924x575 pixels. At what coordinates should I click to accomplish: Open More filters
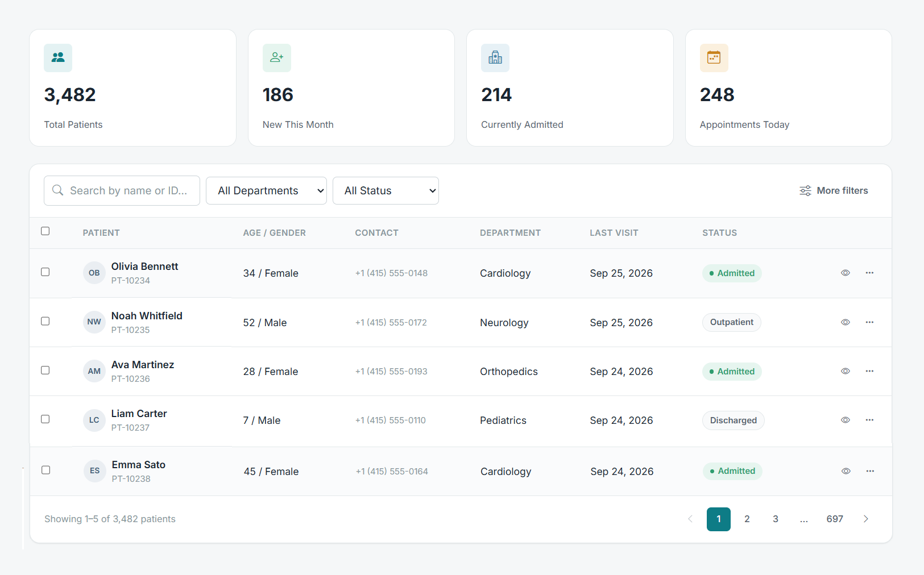(834, 190)
